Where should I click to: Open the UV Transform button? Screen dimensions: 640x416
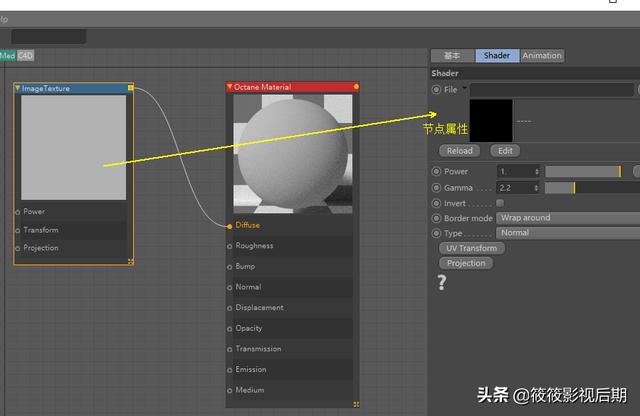click(x=472, y=248)
